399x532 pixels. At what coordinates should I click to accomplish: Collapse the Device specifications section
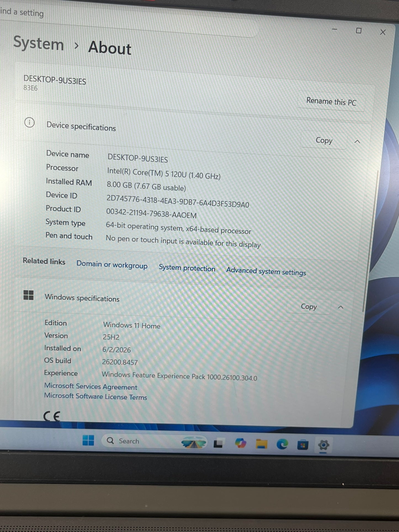tap(357, 142)
